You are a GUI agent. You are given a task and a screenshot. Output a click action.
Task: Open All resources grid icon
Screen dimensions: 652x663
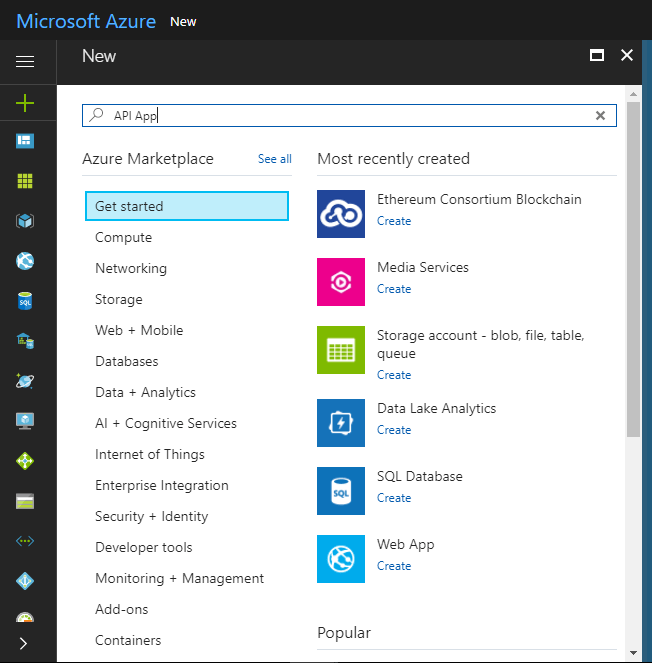[x=25, y=181]
